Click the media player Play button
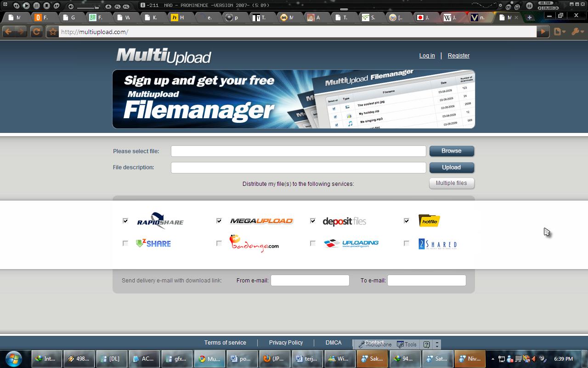The image size is (588, 368). click(26, 6)
